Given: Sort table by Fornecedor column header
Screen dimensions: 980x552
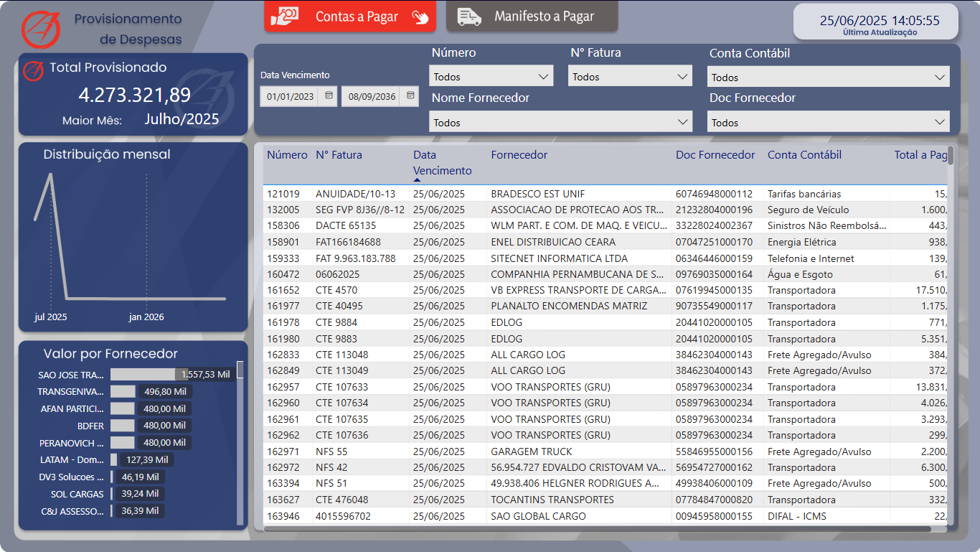Looking at the screenshot, I should coord(519,155).
